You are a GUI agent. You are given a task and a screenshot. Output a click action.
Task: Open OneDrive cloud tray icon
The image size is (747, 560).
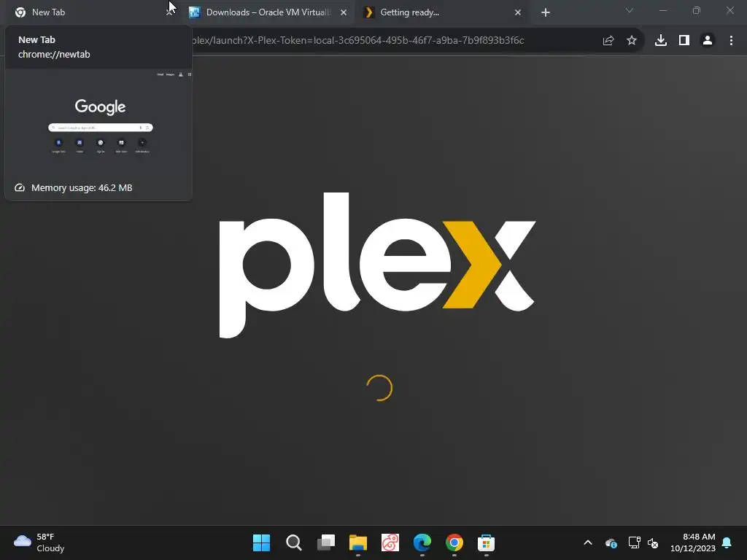[x=611, y=542]
